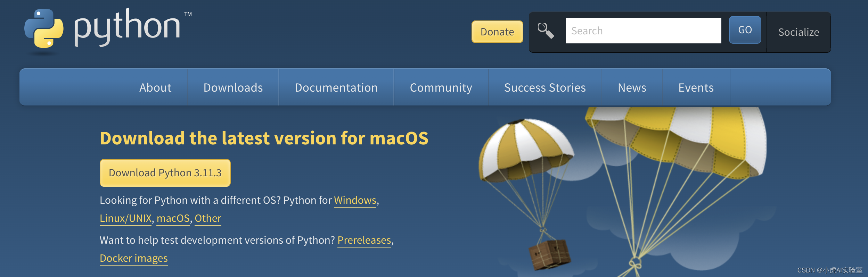This screenshot has height=277, width=868.
Task: Click the magnifying glass search icon
Action: click(x=546, y=31)
